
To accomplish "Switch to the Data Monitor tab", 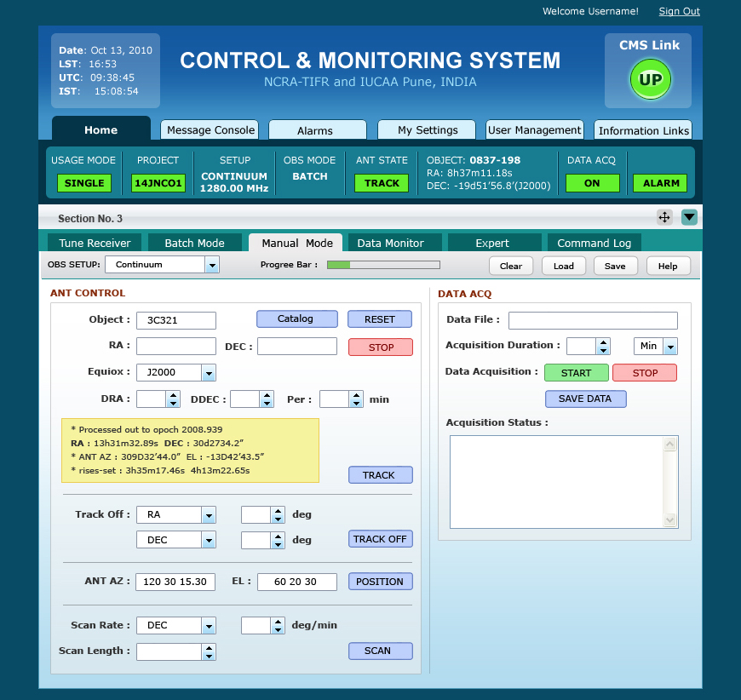I will (395, 243).
